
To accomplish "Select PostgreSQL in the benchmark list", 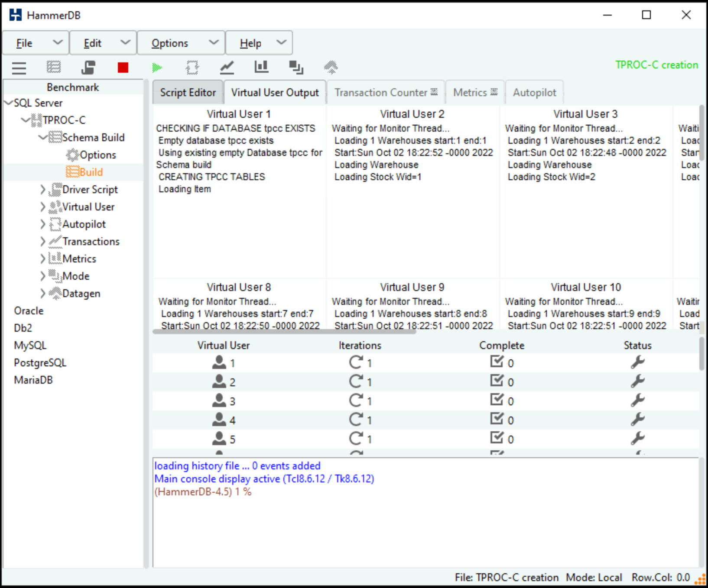I will (40, 363).
